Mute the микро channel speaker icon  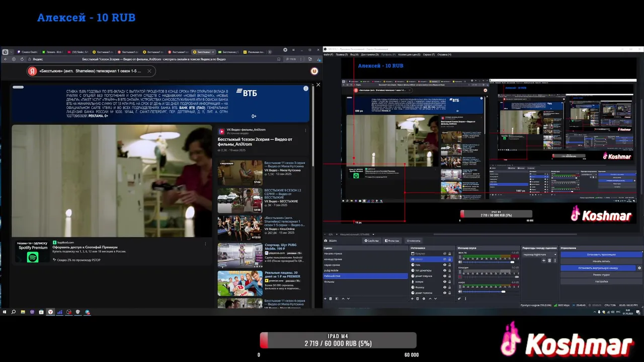(460, 292)
